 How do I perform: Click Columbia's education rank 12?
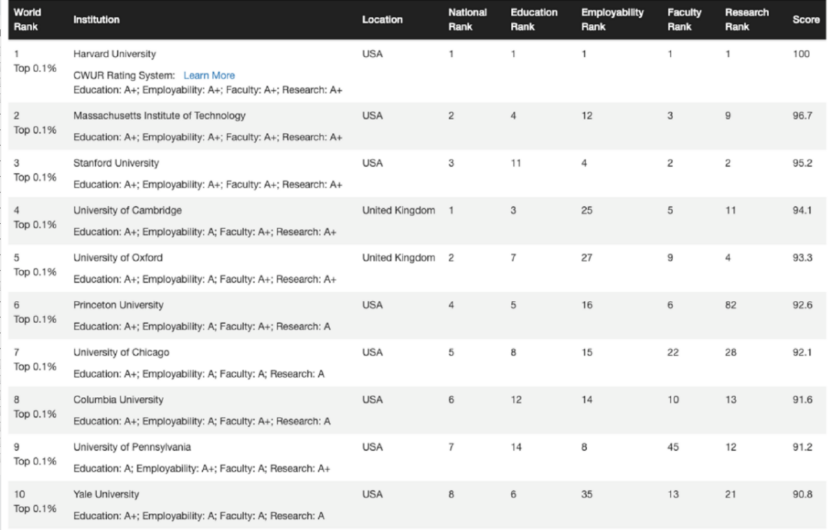(516, 400)
